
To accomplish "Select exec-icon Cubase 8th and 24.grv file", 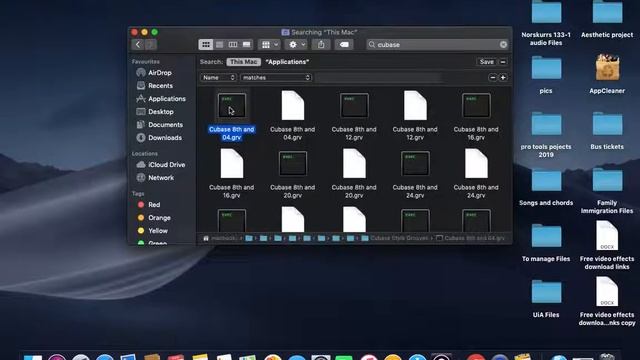I will [x=415, y=164].
